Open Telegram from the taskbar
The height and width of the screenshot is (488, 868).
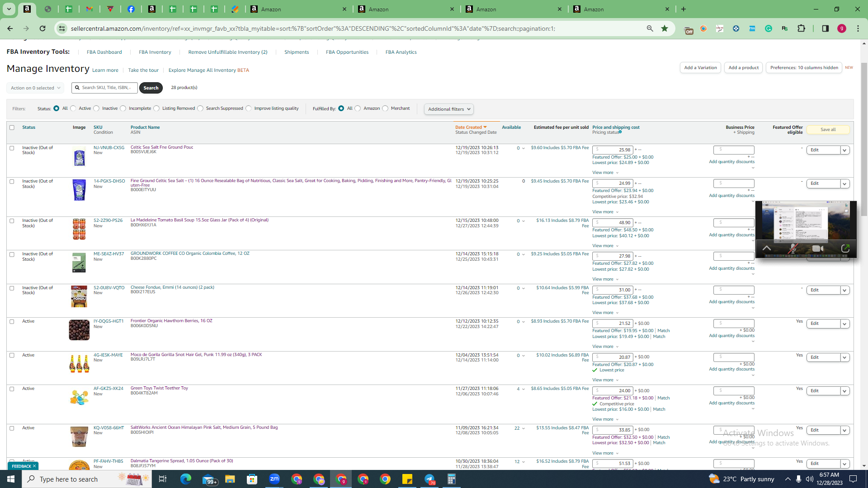(x=429, y=479)
